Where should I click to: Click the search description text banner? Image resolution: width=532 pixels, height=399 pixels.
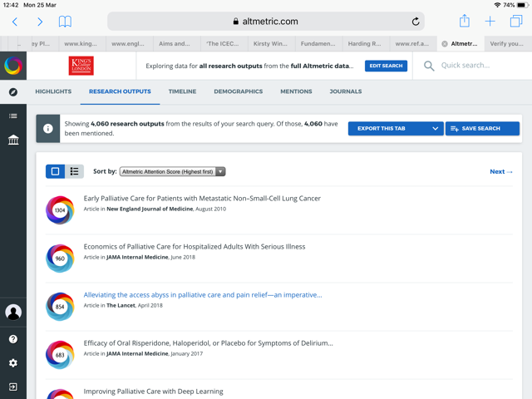(249, 66)
